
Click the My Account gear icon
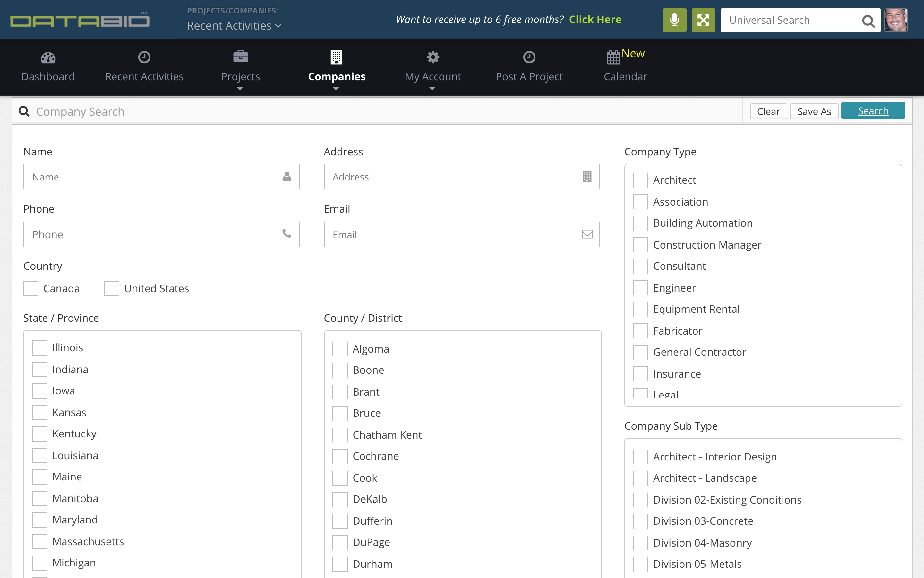tap(433, 57)
